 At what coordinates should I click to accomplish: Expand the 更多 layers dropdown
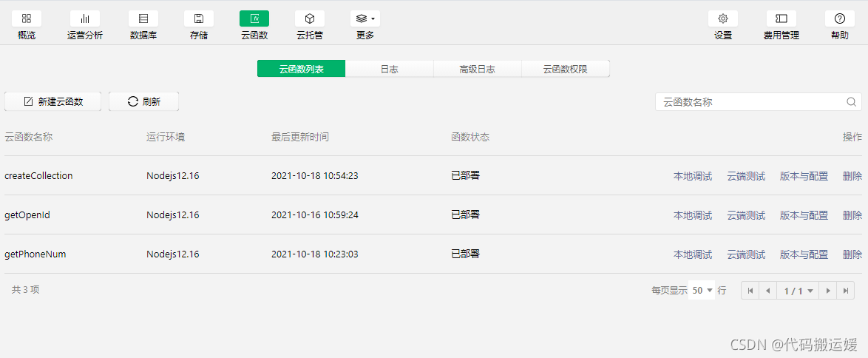[x=365, y=18]
